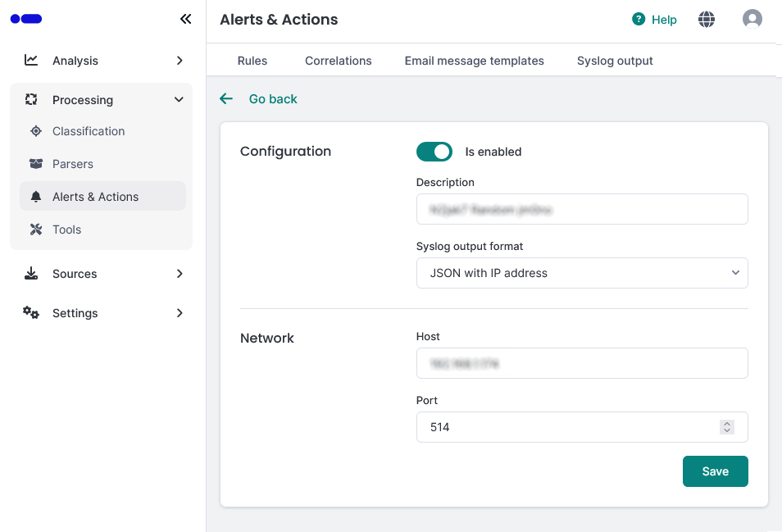
Task: Click the Sources download icon
Action: coord(32,274)
